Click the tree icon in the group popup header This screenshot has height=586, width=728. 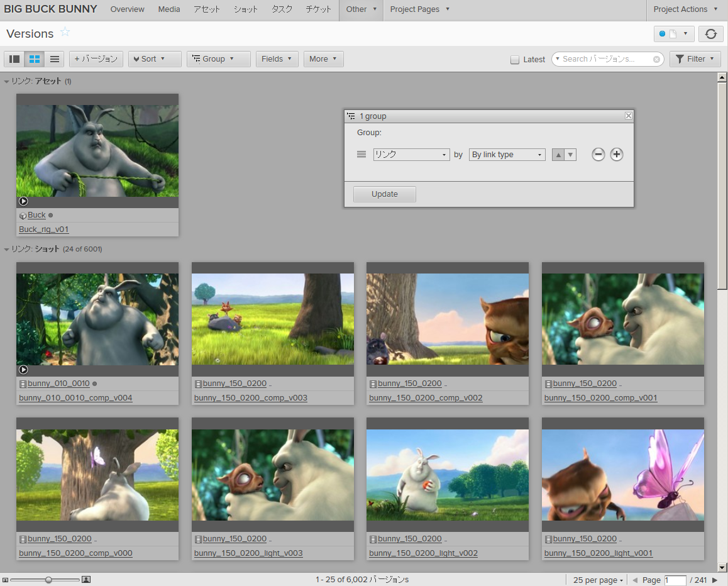coord(351,116)
